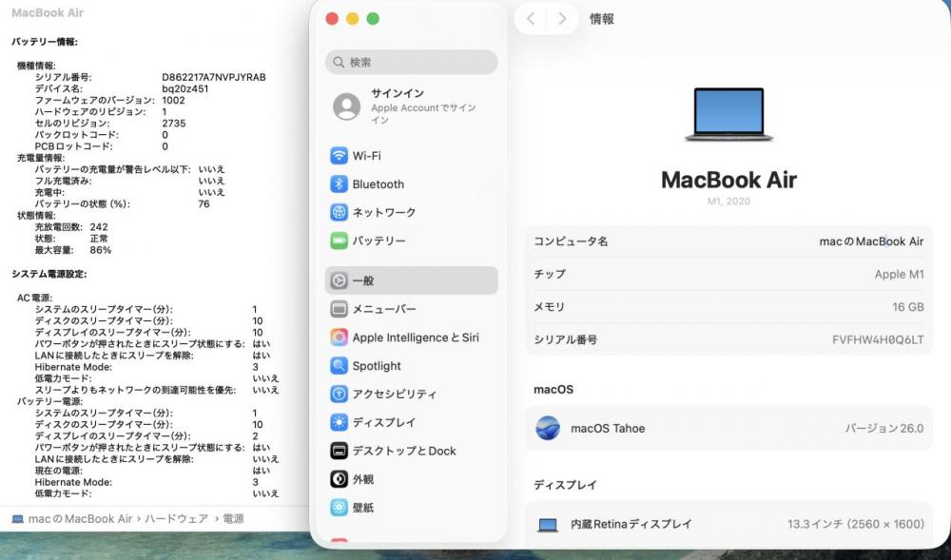Click battery serial D862217A7NVPJYRAB
This screenshot has height=560, width=951.
pyautogui.click(x=213, y=77)
